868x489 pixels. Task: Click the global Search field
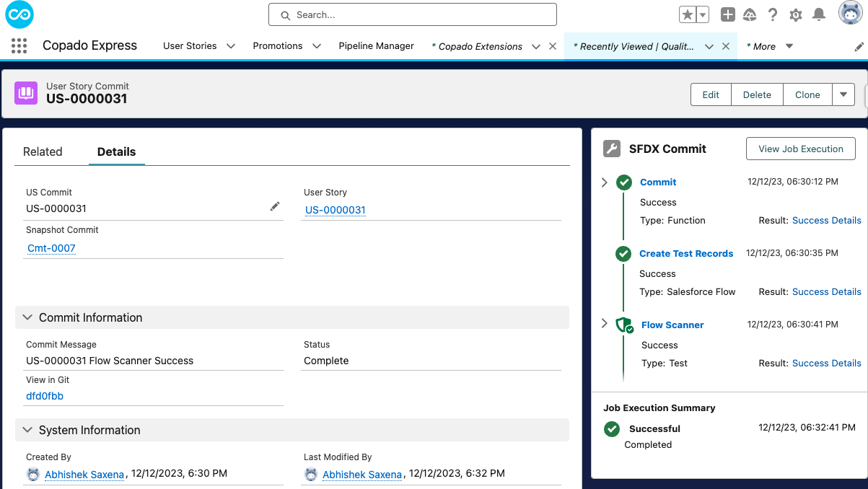click(x=413, y=14)
